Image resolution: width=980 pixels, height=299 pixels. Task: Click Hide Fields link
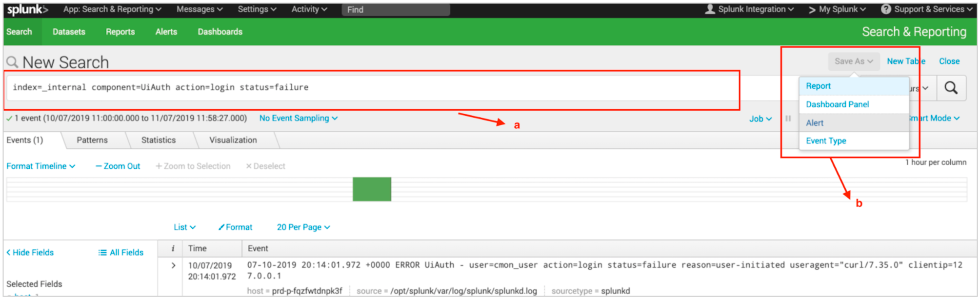click(30, 253)
